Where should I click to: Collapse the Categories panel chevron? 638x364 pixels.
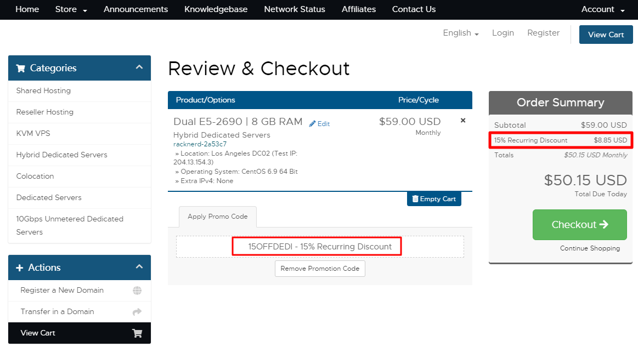pos(139,67)
